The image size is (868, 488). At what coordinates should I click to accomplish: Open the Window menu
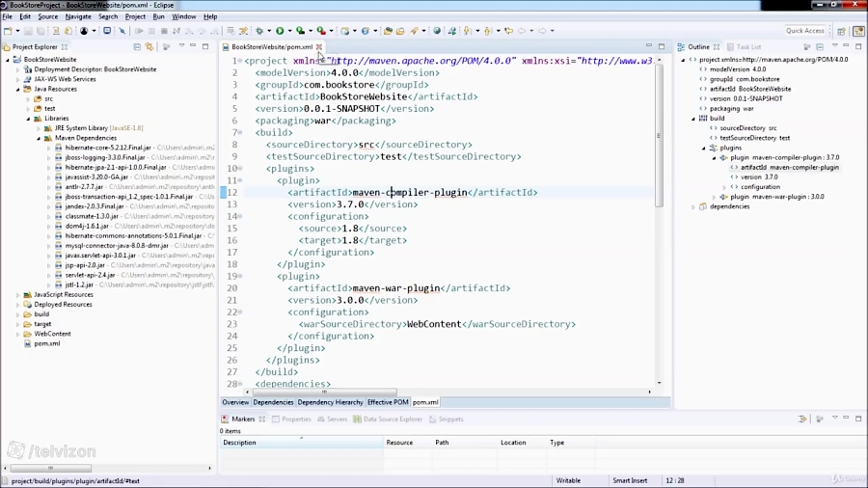coord(184,16)
